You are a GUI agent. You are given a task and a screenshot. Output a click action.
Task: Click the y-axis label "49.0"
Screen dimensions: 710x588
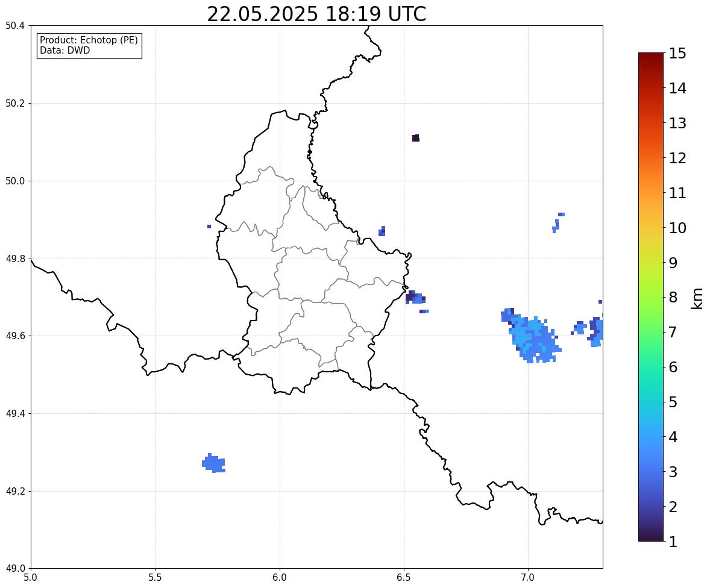click(x=14, y=569)
